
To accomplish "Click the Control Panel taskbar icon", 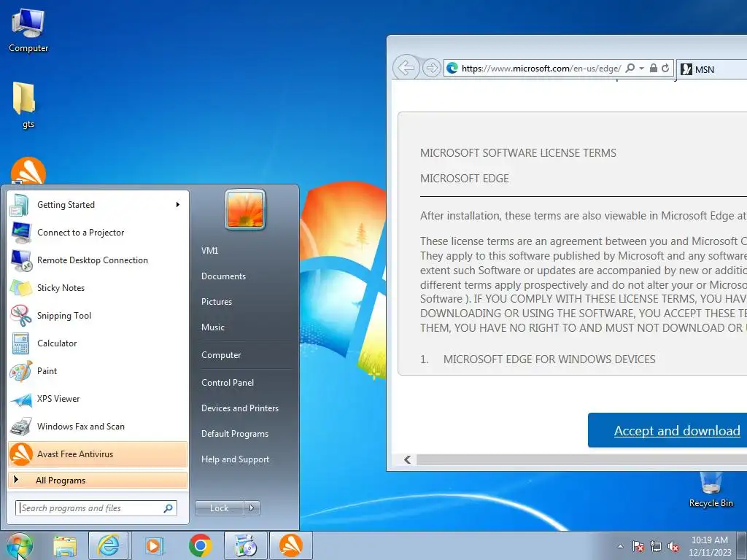I will pyautogui.click(x=246, y=545).
